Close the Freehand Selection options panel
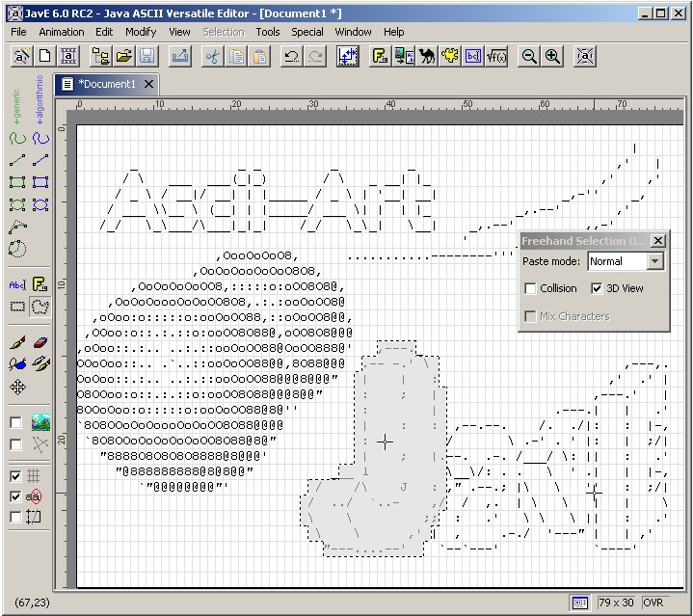The width and height of the screenshot is (693, 616). click(x=658, y=241)
